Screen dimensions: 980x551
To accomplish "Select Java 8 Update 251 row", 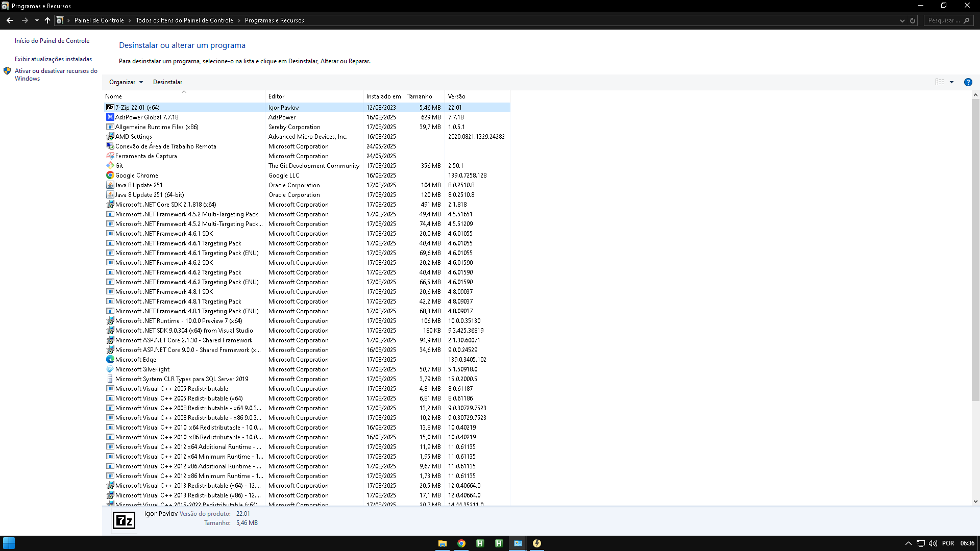I will 307,185.
